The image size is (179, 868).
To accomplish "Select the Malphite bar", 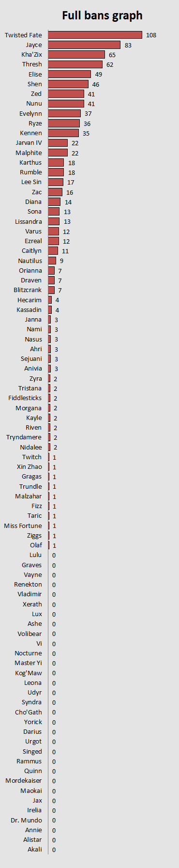I will (58, 153).
